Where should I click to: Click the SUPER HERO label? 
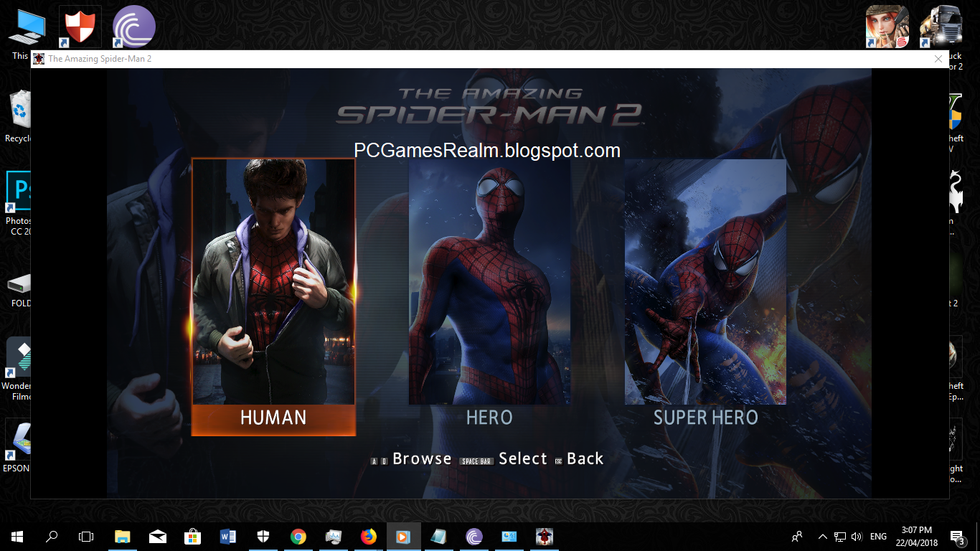pos(705,418)
